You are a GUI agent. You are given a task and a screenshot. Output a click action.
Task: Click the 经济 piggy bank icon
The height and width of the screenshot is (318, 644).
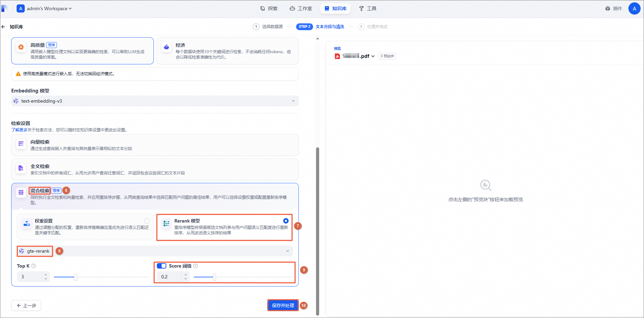pyautogui.click(x=166, y=47)
